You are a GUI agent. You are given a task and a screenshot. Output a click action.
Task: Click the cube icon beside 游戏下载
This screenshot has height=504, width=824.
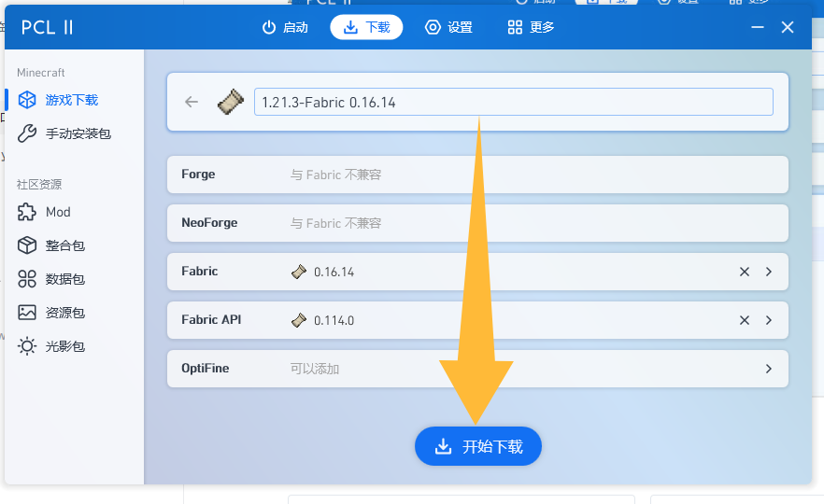27,100
